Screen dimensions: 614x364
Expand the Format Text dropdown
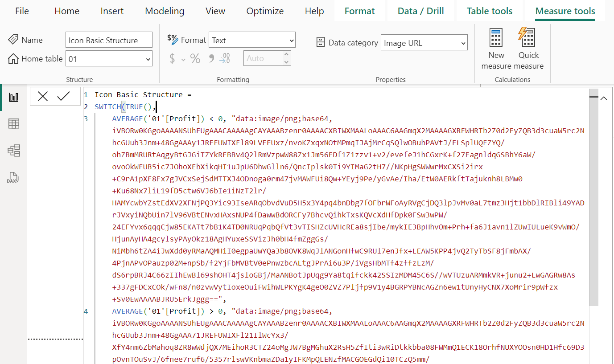252,40
